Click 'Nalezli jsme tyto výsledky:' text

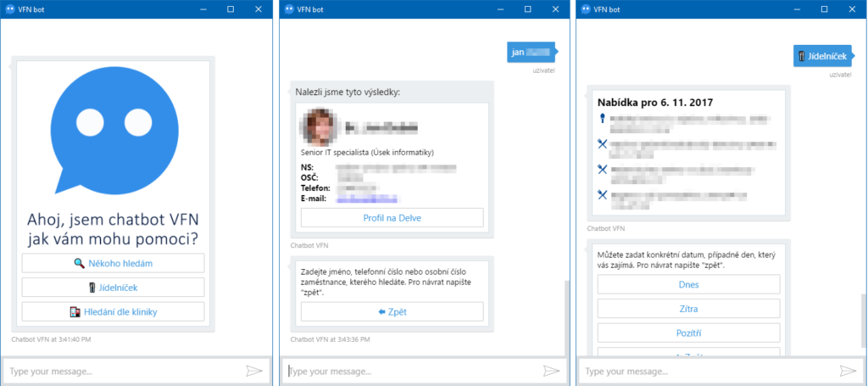coord(348,92)
